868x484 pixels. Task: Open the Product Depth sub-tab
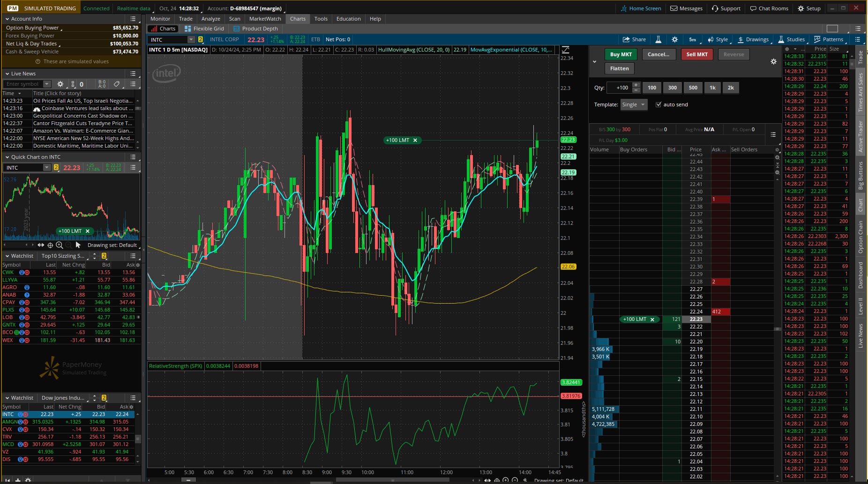click(255, 29)
